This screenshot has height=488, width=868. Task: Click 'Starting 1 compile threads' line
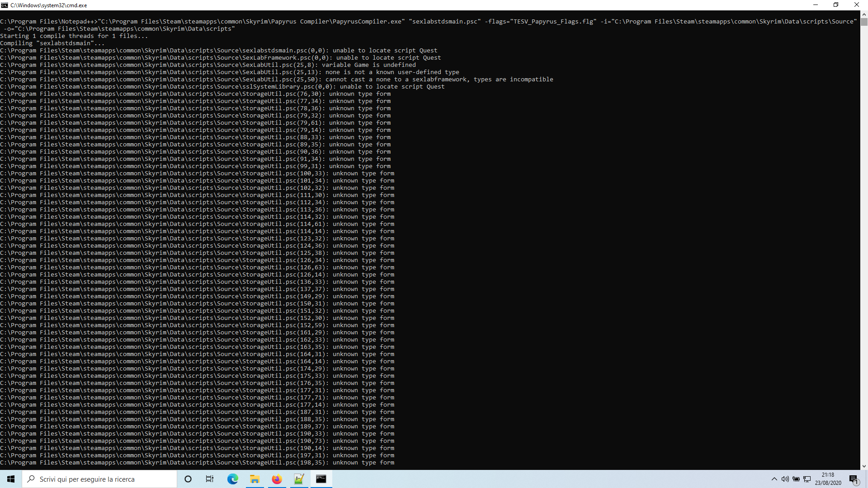tap(74, 36)
